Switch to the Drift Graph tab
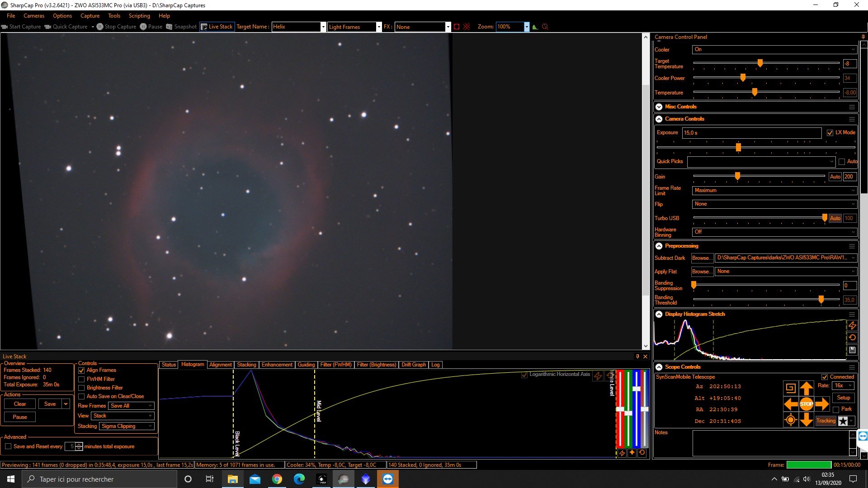 413,365
